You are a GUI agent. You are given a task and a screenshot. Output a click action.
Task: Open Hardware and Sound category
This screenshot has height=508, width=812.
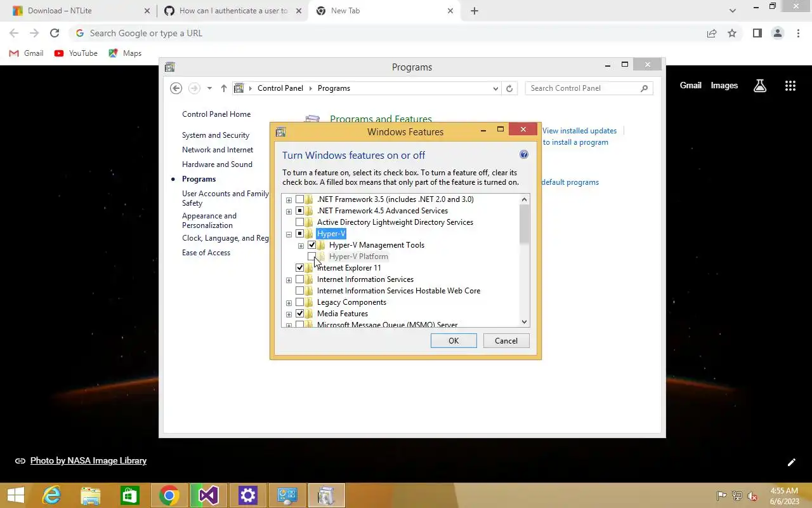tap(217, 164)
